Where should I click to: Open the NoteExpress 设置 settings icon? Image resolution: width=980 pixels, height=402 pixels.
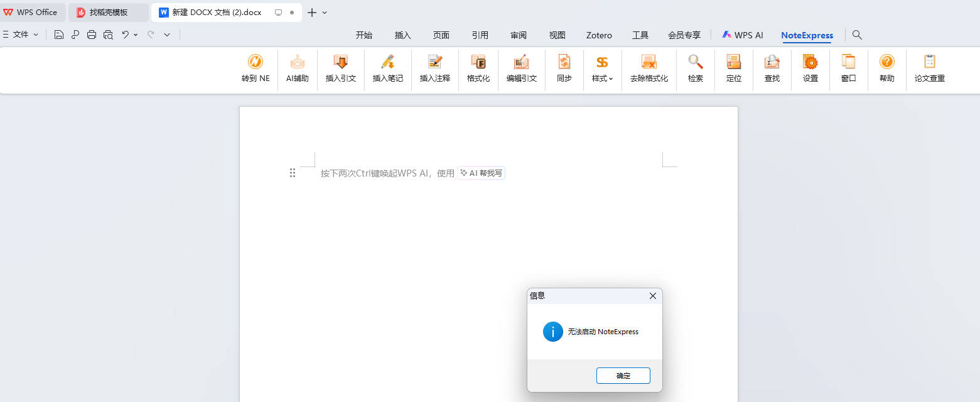point(810,69)
